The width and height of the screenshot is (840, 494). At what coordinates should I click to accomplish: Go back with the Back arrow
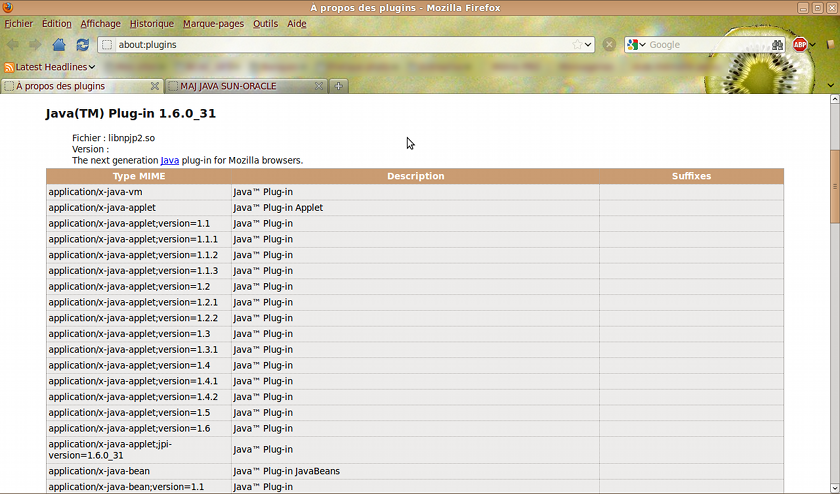click(x=13, y=45)
